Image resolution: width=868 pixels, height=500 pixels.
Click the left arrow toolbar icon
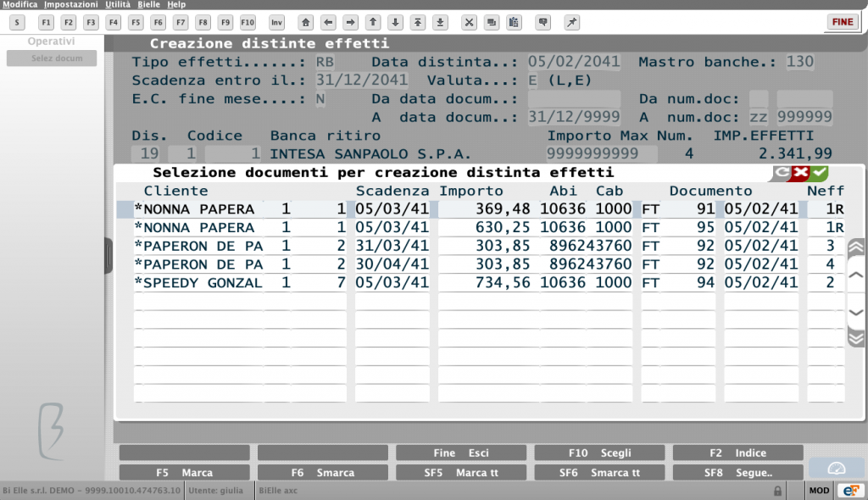pos(328,23)
